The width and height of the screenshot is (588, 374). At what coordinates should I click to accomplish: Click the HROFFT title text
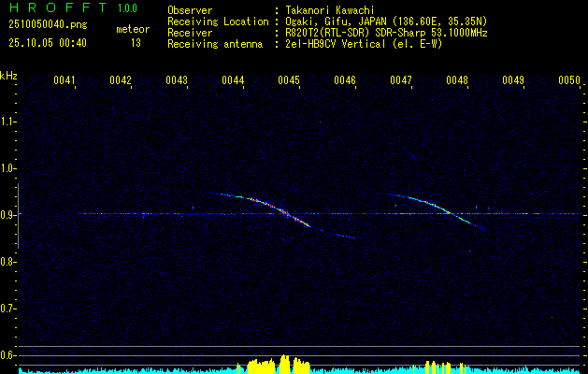point(58,7)
